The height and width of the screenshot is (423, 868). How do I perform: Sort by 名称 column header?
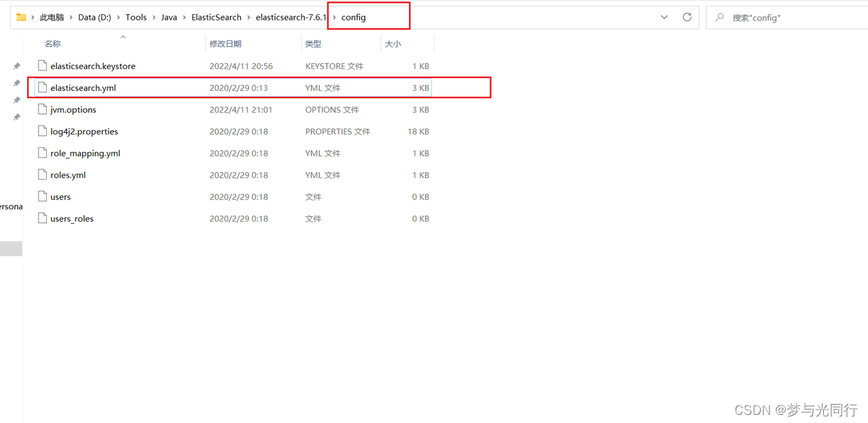click(52, 43)
